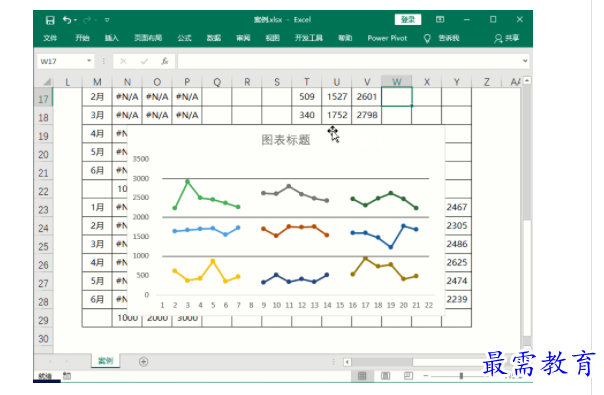
Task: Switch to the 插入 Insert tab
Action: 112,38
